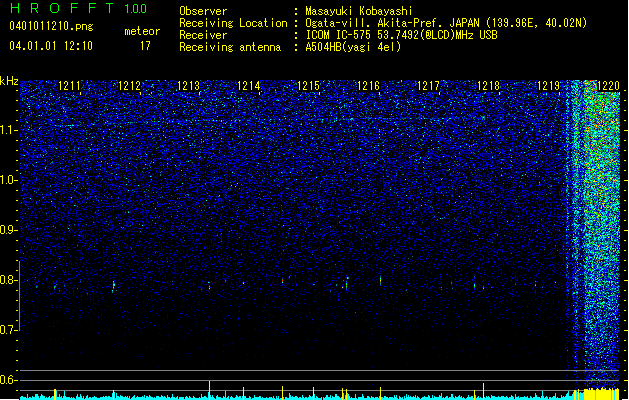Click the 1211 time axis marker
The height and width of the screenshot is (400, 629).
click(x=69, y=86)
